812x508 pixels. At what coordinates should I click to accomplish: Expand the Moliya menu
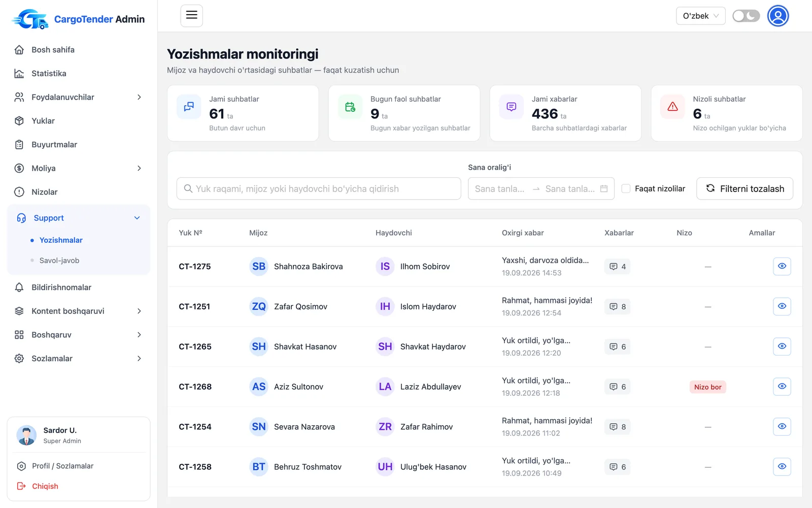pyautogui.click(x=79, y=168)
